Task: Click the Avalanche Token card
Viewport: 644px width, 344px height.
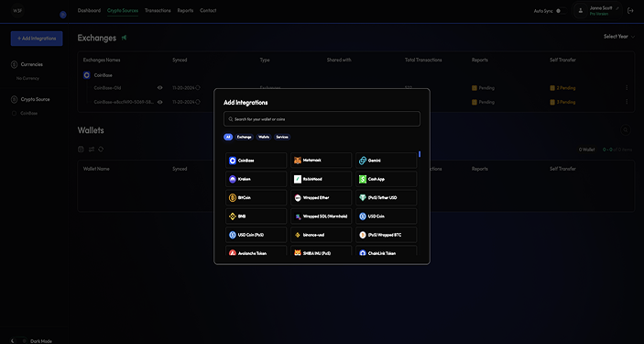Action: 256,250
